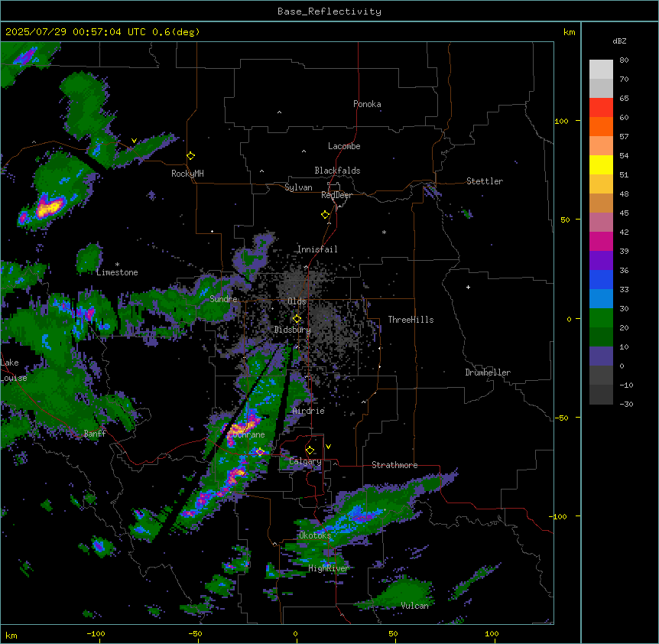Click the Okotoks city label
Screen dimensions: 659x644
pyautogui.click(x=315, y=535)
